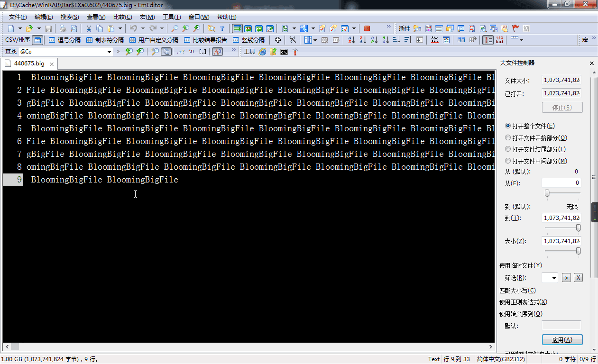Open the 筛选 filter dropdown

pos(554,278)
